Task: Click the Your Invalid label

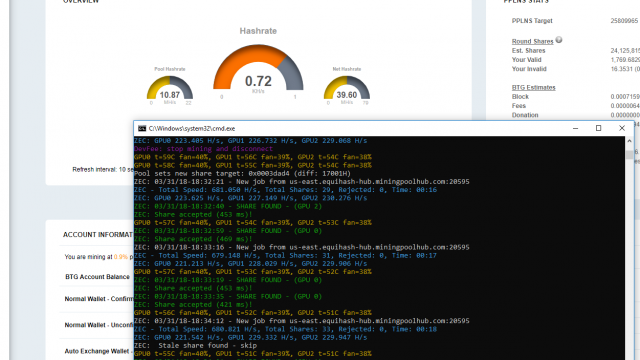Action: (x=529, y=69)
